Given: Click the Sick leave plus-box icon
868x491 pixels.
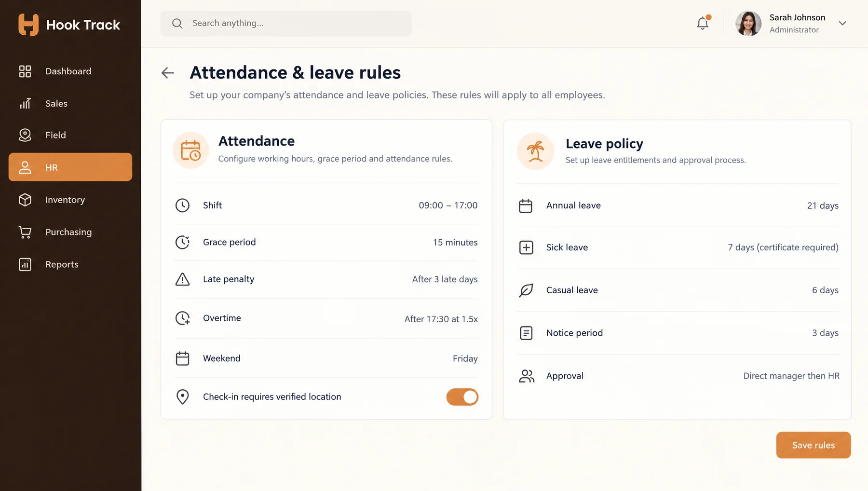Looking at the screenshot, I should [526, 247].
